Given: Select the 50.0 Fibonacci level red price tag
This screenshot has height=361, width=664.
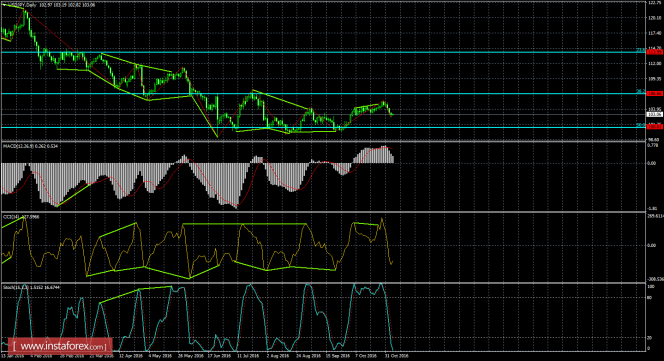Looking at the screenshot, I should point(654,127).
